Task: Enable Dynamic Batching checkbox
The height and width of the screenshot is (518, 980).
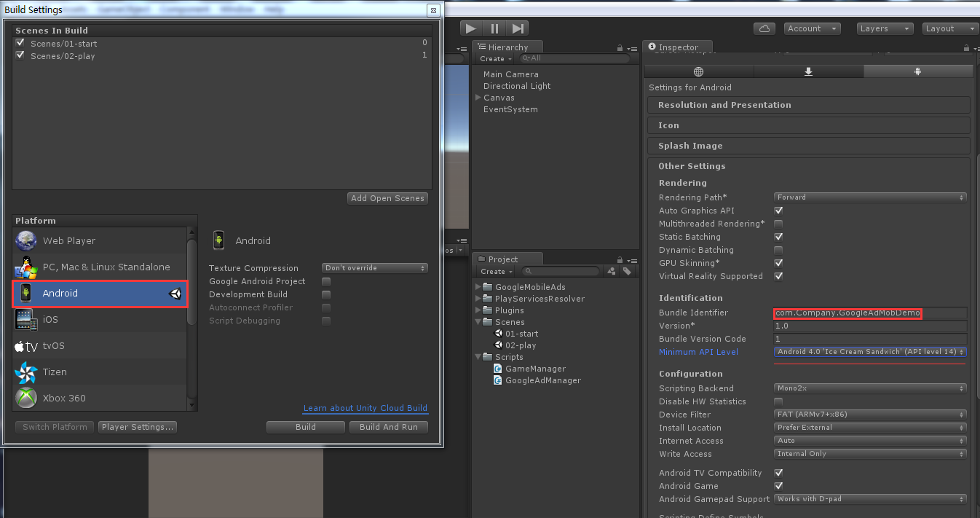Action: [778, 250]
